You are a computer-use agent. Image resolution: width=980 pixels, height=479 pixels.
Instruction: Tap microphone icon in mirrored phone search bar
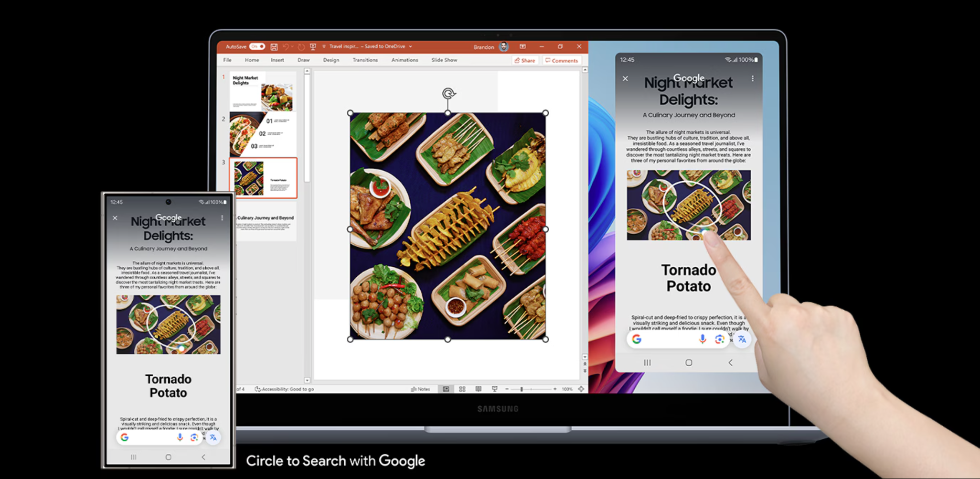(702, 339)
